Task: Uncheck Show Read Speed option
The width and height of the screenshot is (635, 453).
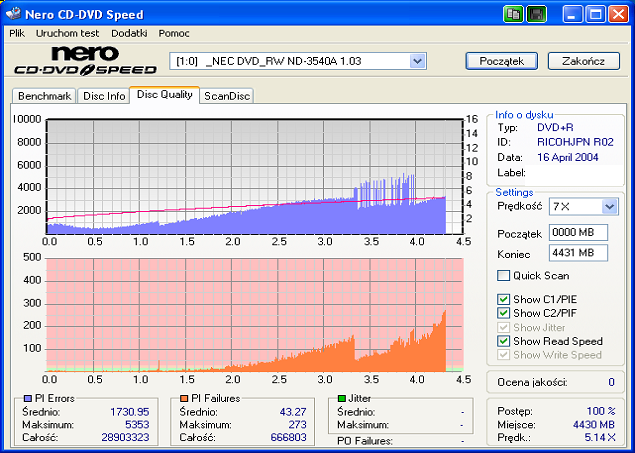Action: click(503, 341)
